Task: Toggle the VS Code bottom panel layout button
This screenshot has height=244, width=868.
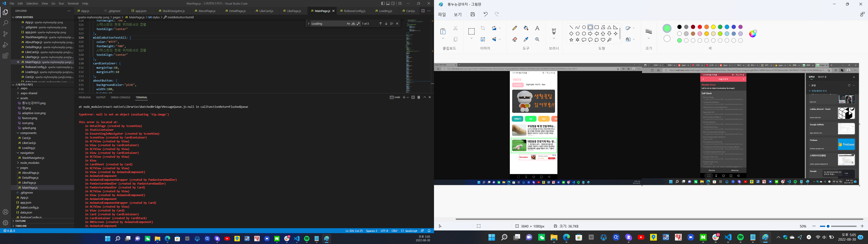Action: click(388, 3)
